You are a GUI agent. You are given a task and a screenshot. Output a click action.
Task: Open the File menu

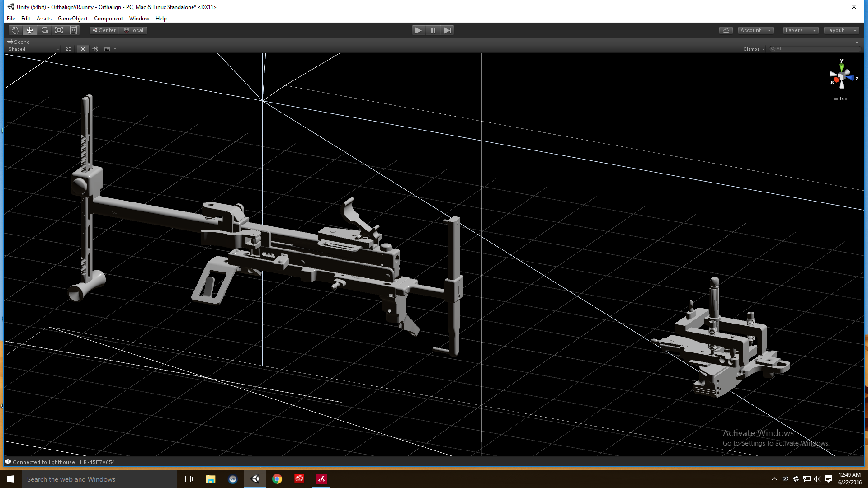11,19
